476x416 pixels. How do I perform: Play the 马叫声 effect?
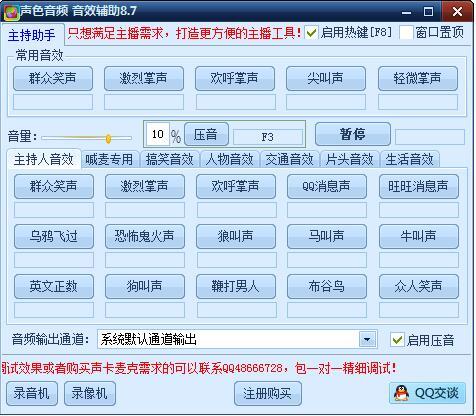point(327,236)
